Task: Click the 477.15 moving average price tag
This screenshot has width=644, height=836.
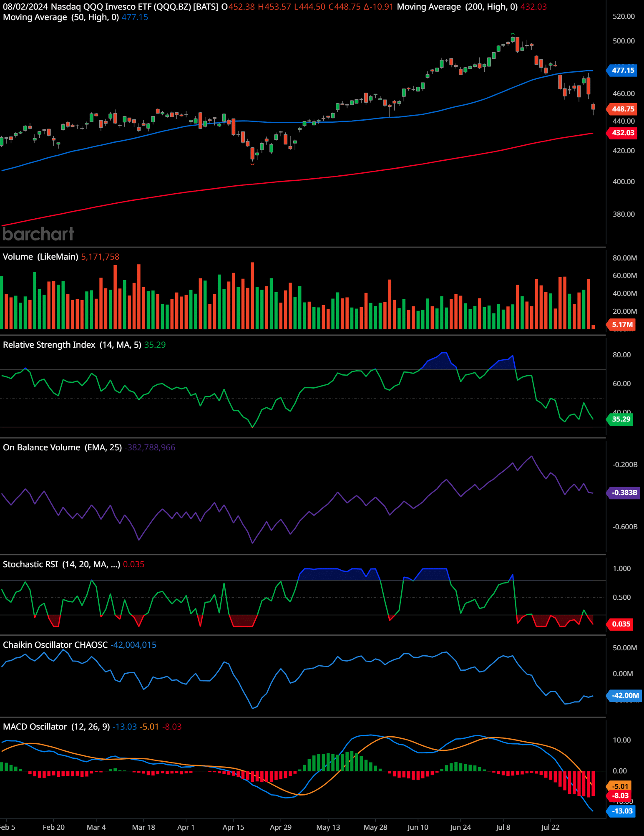Action: pyautogui.click(x=622, y=70)
